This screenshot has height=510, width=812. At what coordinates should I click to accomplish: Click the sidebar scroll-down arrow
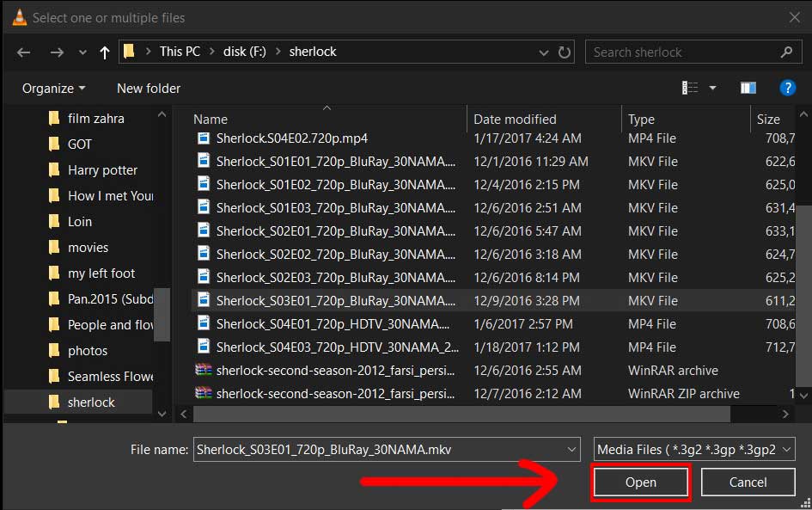pos(162,414)
